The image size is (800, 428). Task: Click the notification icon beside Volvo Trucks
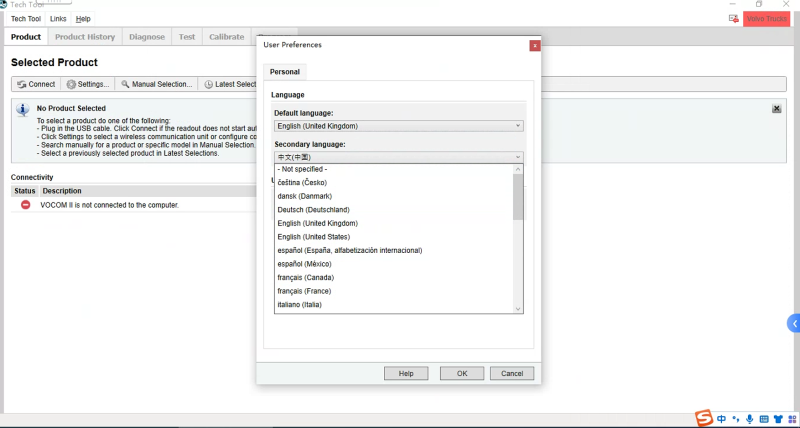[x=734, y=19]
